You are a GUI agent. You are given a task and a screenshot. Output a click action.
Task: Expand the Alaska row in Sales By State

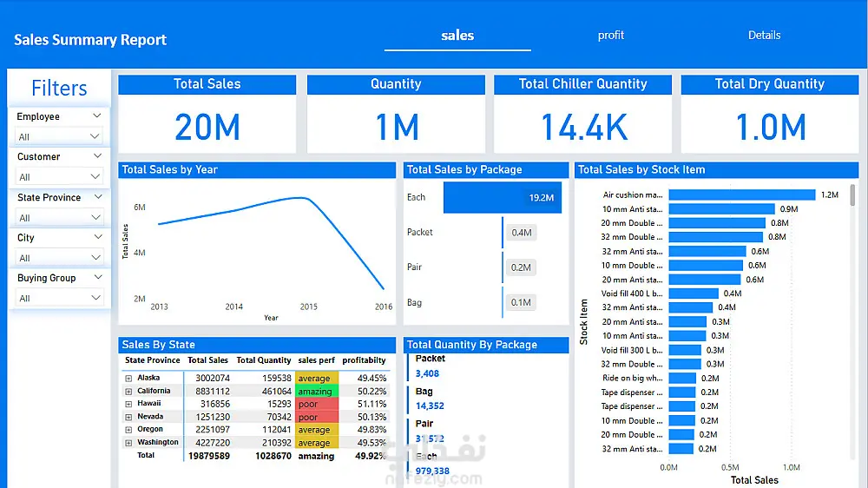128,379
